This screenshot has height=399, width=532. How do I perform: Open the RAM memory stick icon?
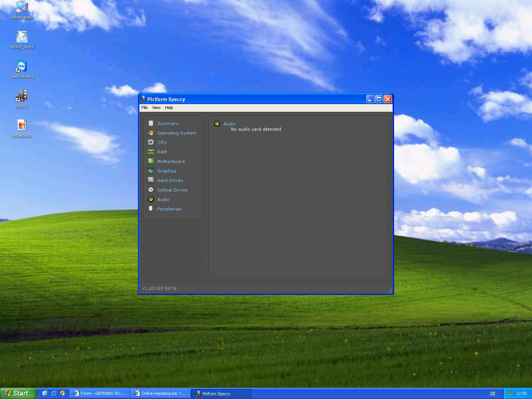[151, 152]
